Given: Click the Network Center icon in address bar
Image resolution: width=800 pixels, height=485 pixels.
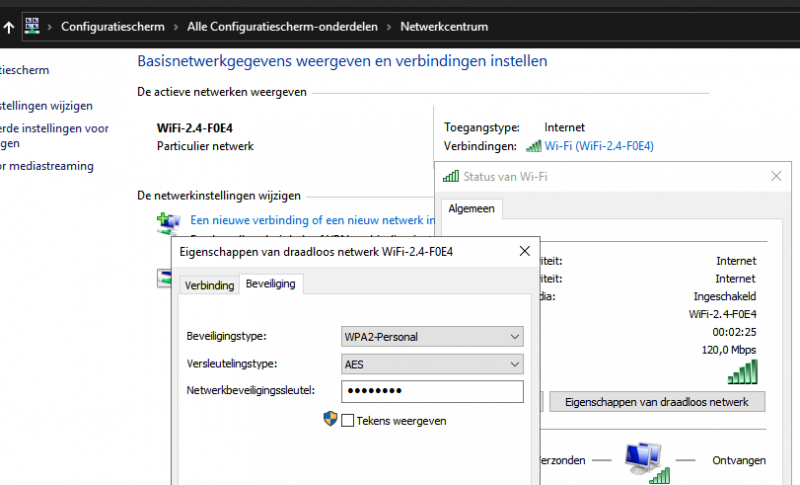Looking at the screenshot, I should [x=32, y=26].
